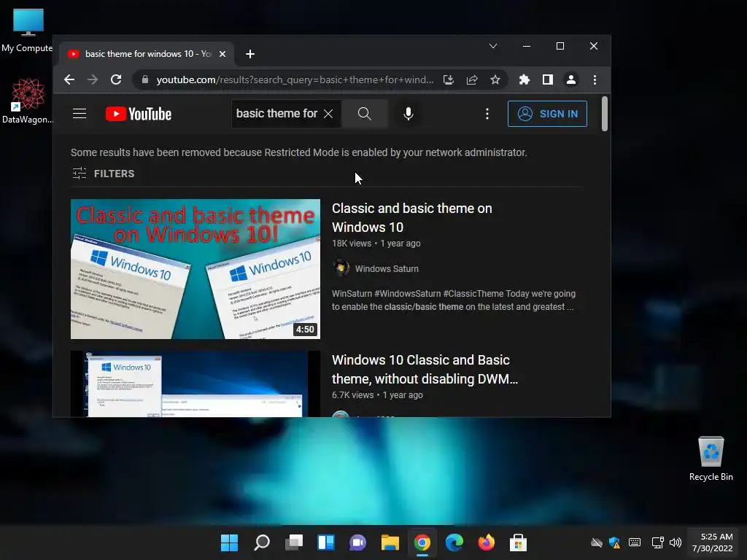
Task: Go forward in browser history
Action: click(93, 79)
